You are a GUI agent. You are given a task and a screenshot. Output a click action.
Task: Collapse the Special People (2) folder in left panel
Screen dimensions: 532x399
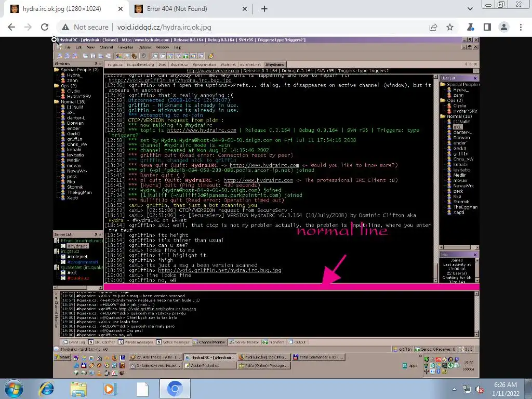click(x=57, y=70)
